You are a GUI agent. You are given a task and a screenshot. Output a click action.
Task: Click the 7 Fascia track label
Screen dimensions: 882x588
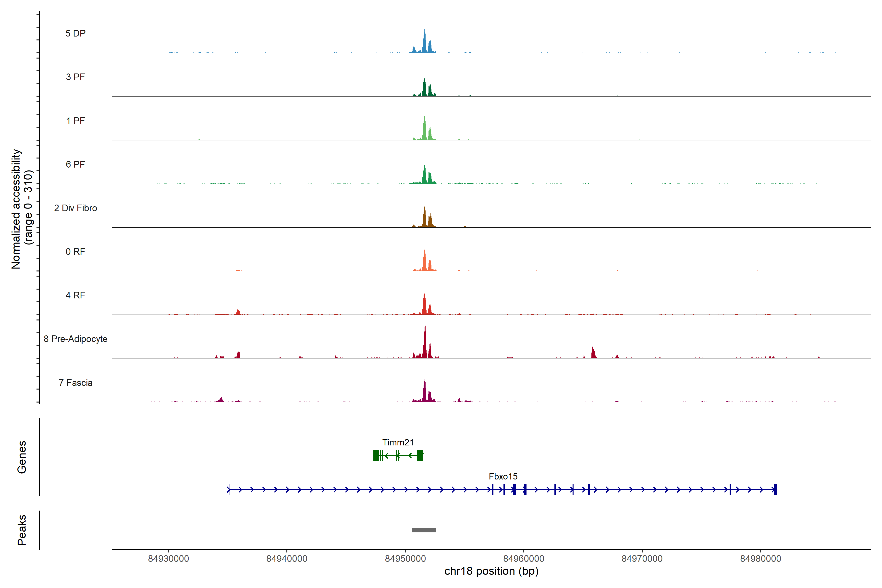point(75,382)
